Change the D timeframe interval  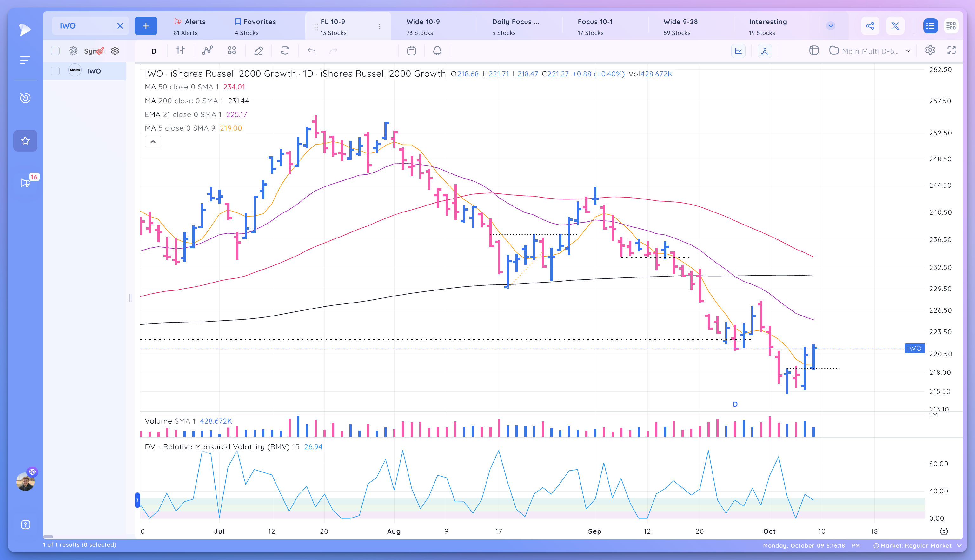[x=154, y=51]
